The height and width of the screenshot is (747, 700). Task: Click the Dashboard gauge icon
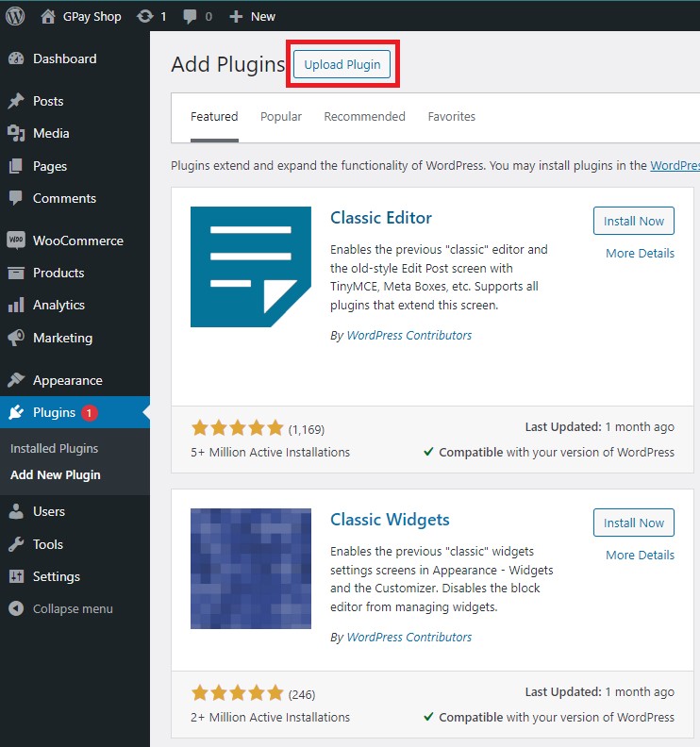(x=16, y=58)
